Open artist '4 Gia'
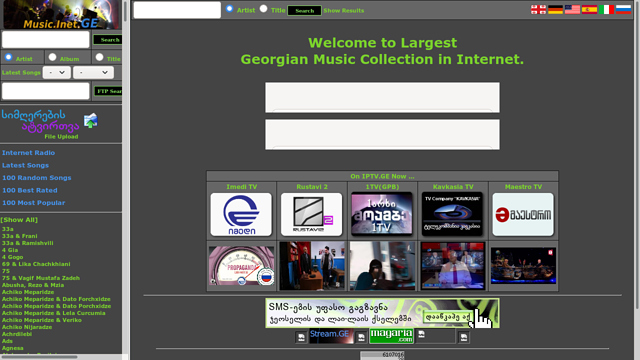Screen dimensions: 640x360 [x=10, y=250]
